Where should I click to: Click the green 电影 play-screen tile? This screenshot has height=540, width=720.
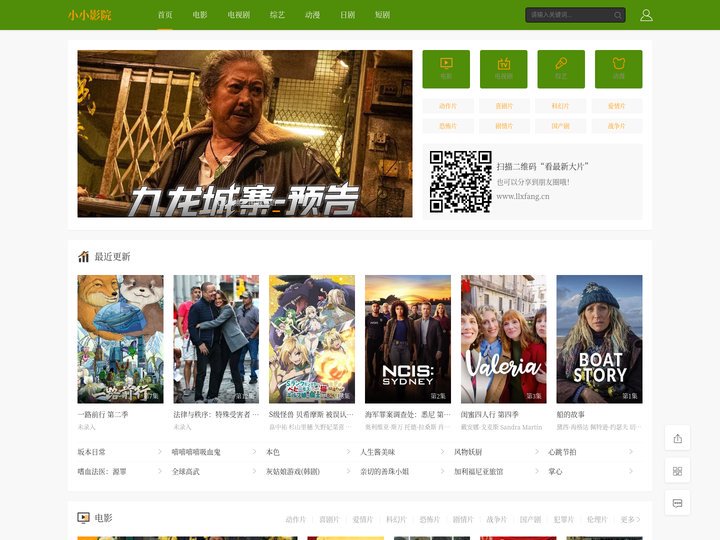(x=446, y=69)
